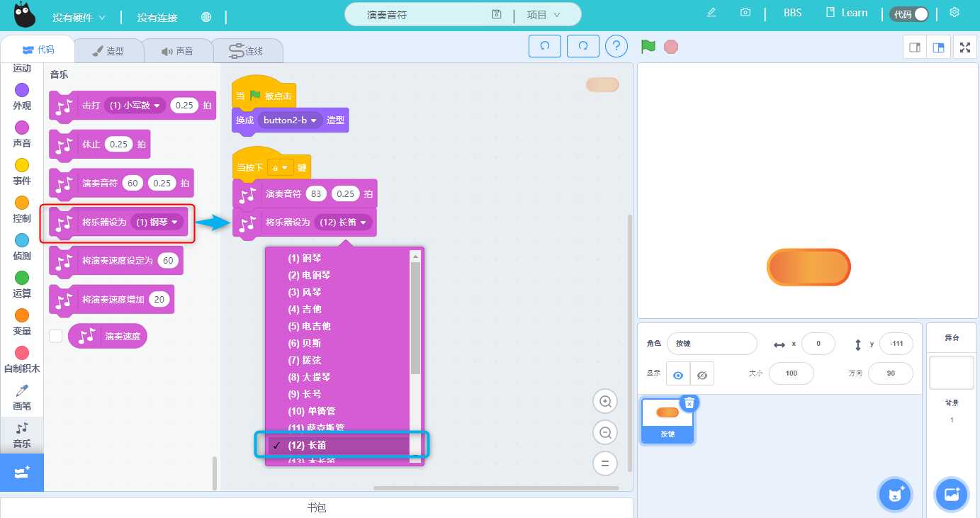This screenshot has height=518, width=980.
Task: Open the 项目 project dropdown
Action: click(543, 14)
